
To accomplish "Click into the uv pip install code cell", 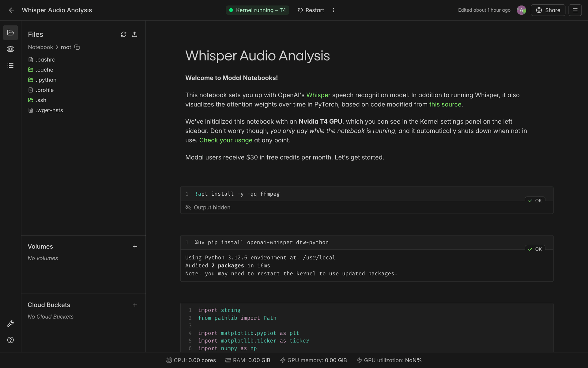I will tap(367, 242).
